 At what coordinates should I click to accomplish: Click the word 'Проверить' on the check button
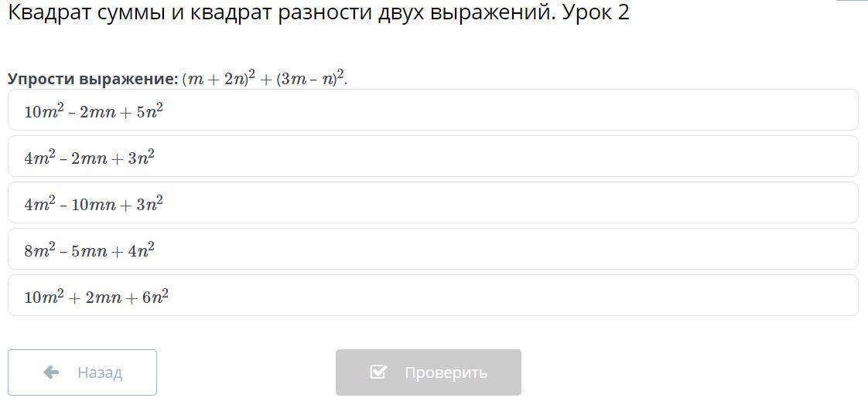coord(446,372)
